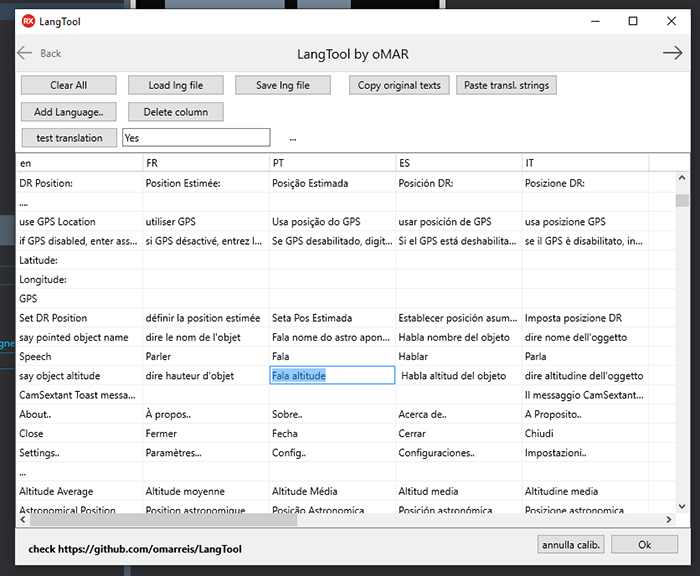The image size is (700, 576).
Task: Click cell 'Position Estimée:'
Action: (x=206, y=183)
